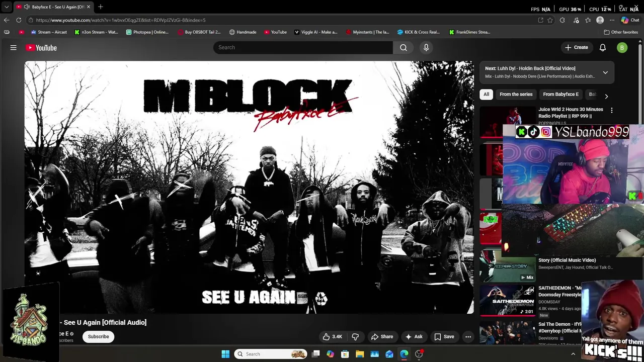Open KICK & Cross Real bookmark

pyautogui.click(x=418, y=32)
